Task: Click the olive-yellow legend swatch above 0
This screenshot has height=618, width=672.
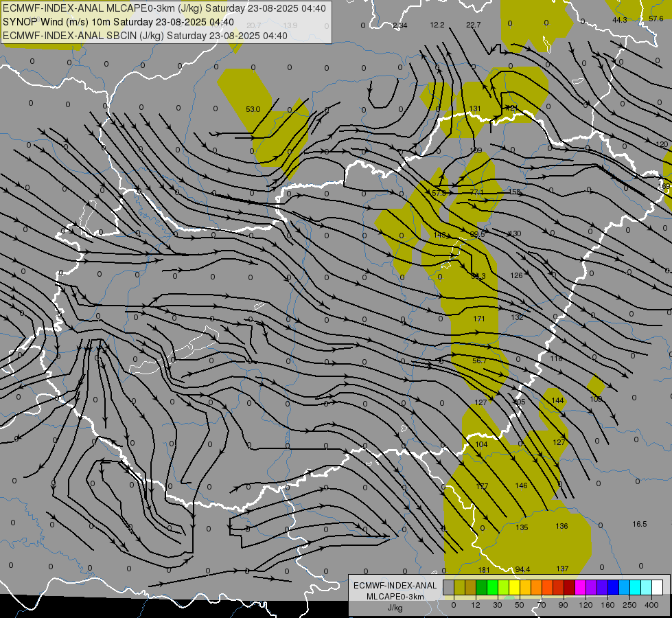Action: pos(459,587)
